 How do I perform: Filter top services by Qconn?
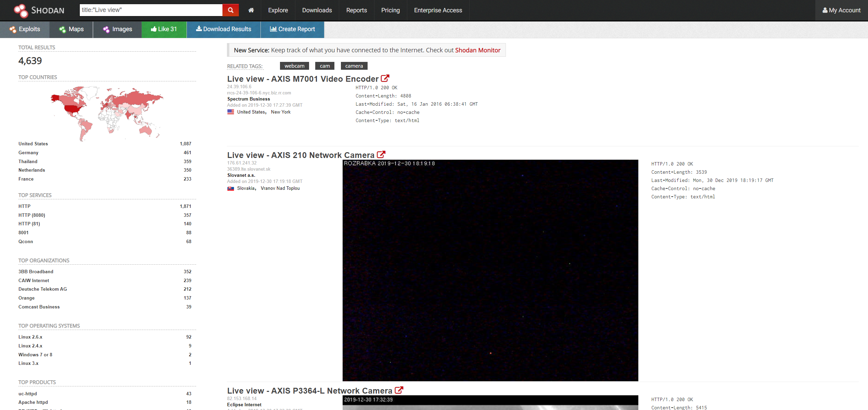26,241
